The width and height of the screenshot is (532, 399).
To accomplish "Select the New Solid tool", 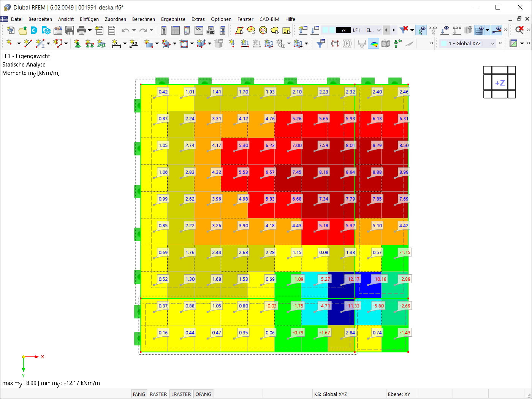I will click(x=201, y=43).
